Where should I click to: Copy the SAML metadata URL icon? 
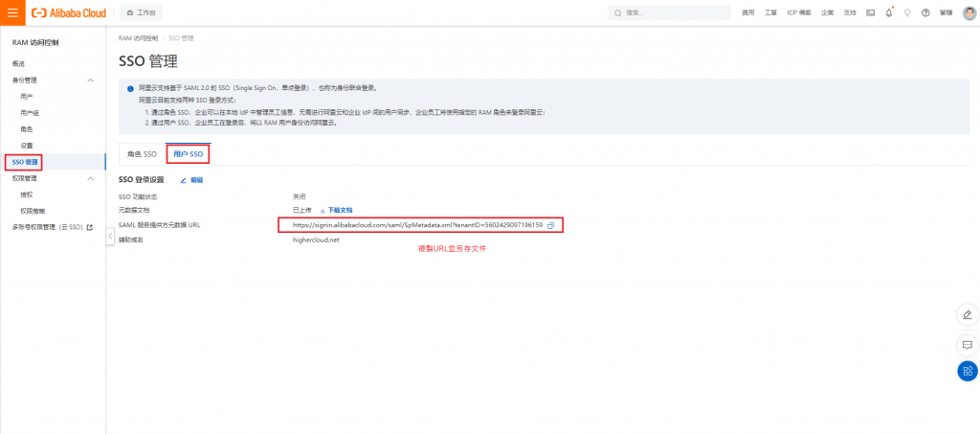[x=550, y=225]
